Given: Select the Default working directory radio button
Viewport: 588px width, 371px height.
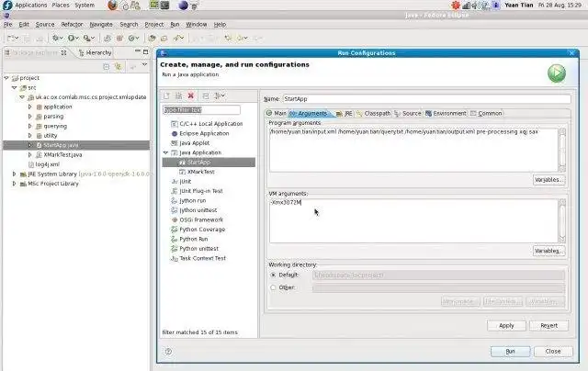Looking at the screenshot, I should tap(273, 275).
